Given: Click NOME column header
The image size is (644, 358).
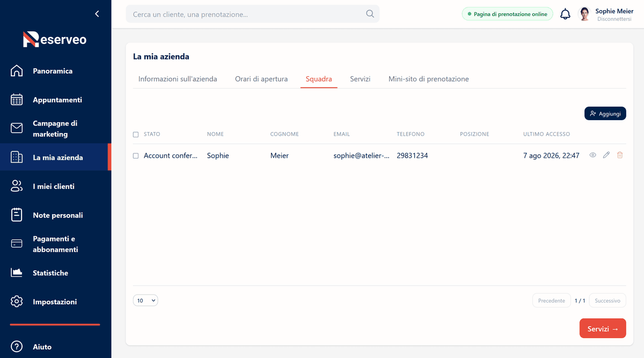Looking at the screenshot, I should click(215, 134).
